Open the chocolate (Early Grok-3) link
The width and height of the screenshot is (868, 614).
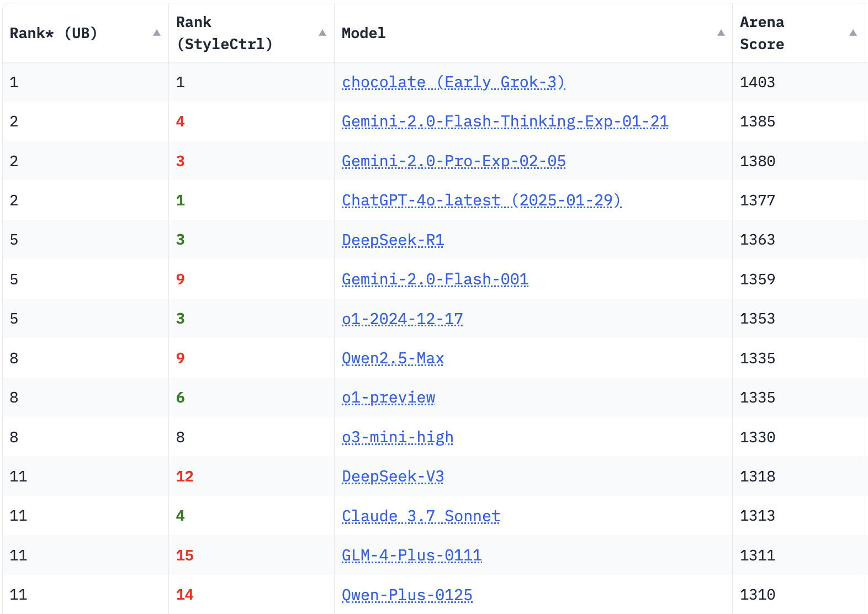pos(453,82)
